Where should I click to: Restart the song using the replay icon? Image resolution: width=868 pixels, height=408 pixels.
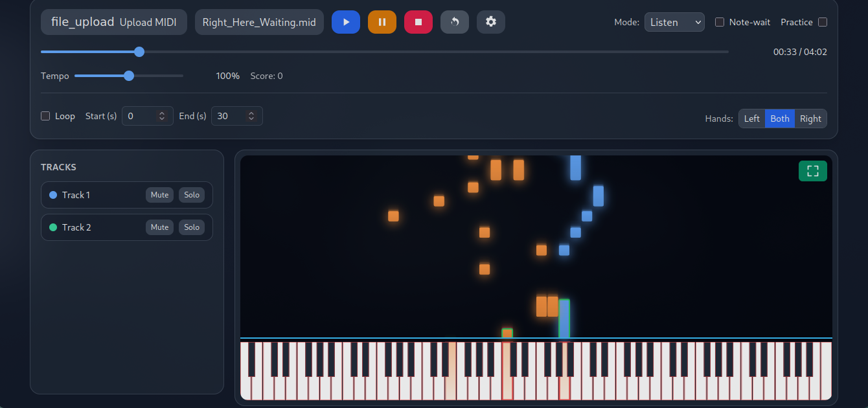454,21
